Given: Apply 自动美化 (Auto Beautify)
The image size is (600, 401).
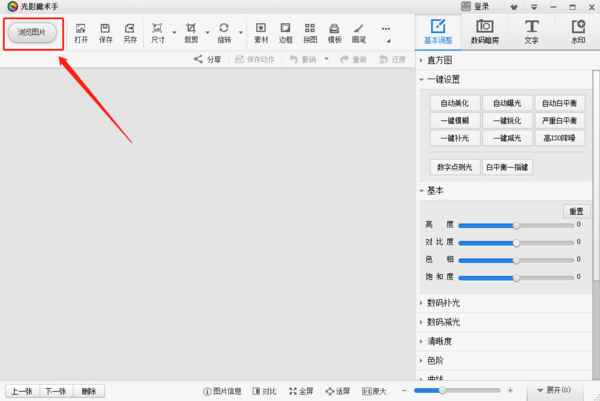Looking at the screenshot, I should tap(454, 103).
